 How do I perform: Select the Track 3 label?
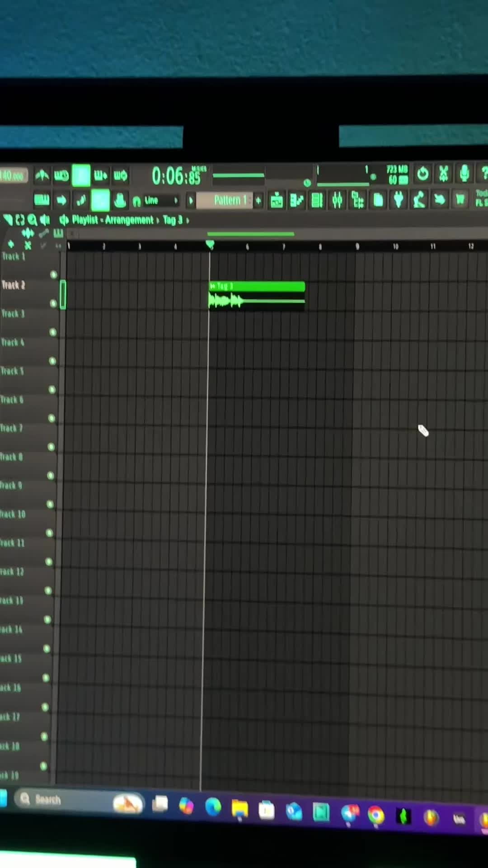click(13, 314)
